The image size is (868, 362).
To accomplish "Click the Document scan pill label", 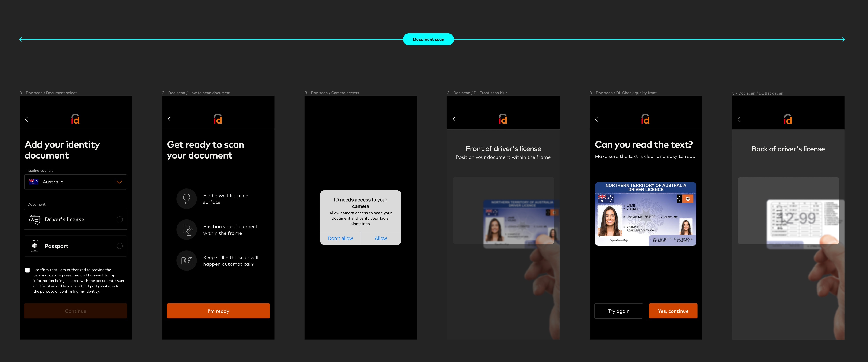I will (x=428, y=39).
